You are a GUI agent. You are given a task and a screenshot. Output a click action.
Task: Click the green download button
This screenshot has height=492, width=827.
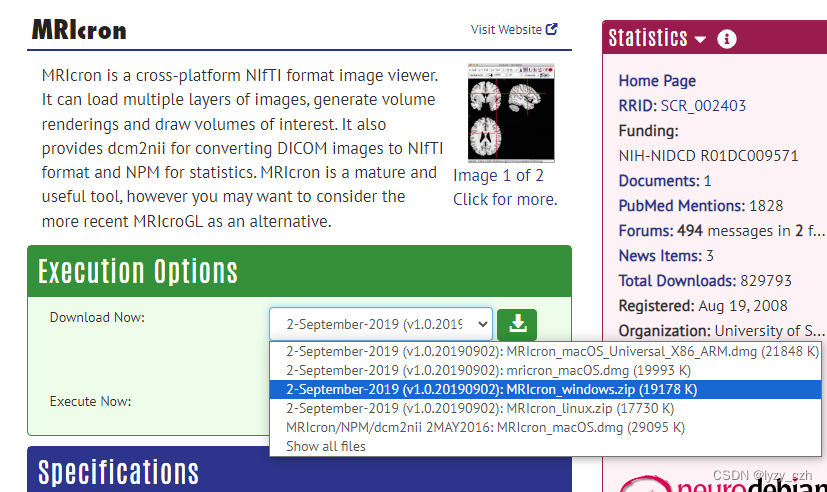[x=517, y=324]
